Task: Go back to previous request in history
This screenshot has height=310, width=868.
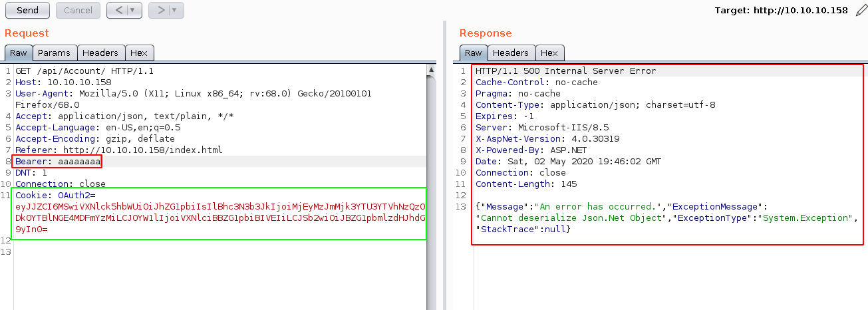Action: [117, 10]
